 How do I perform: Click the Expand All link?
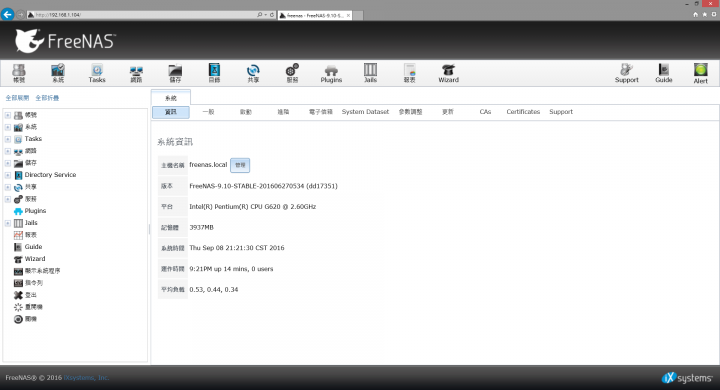point(17,98)
